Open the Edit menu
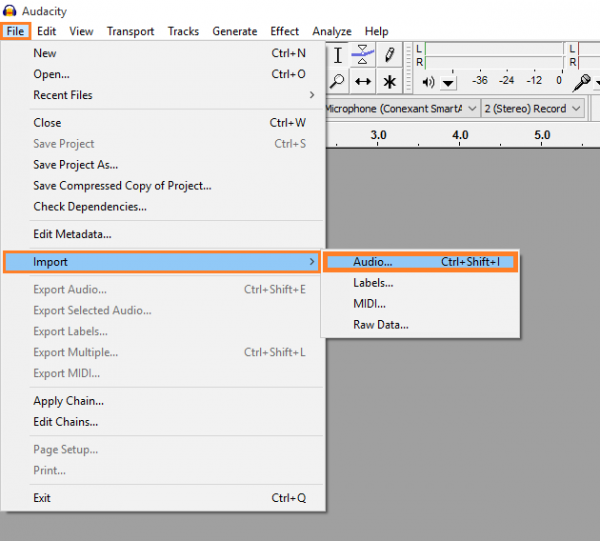The height and width of the screenshot is (541, 600). pyautogui.click(x=46, y=31)
